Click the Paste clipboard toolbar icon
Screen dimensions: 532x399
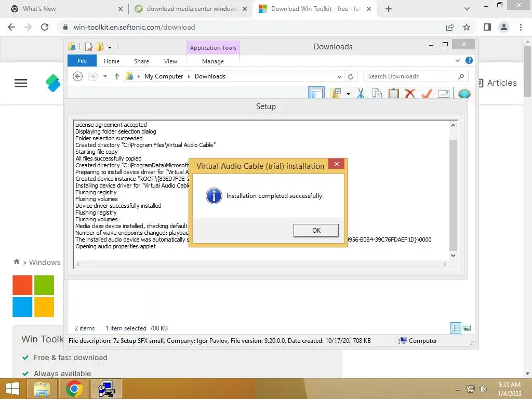pos(394,94)
